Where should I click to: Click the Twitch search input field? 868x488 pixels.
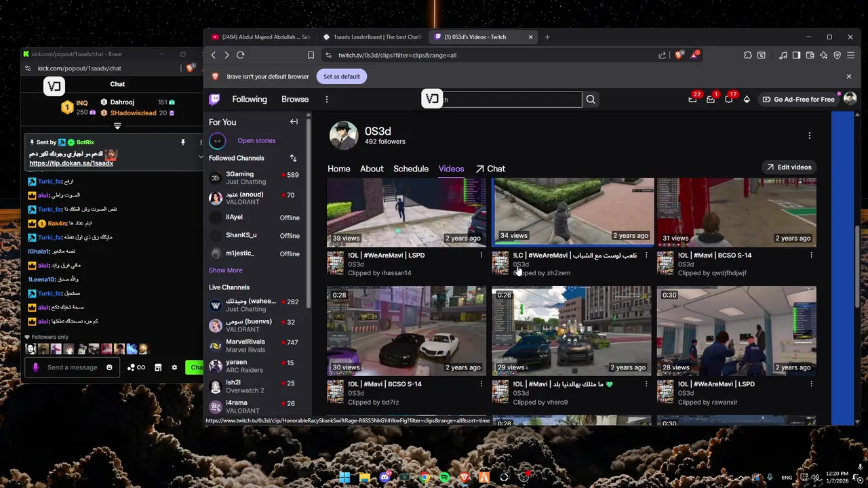[x=502, y=100]
